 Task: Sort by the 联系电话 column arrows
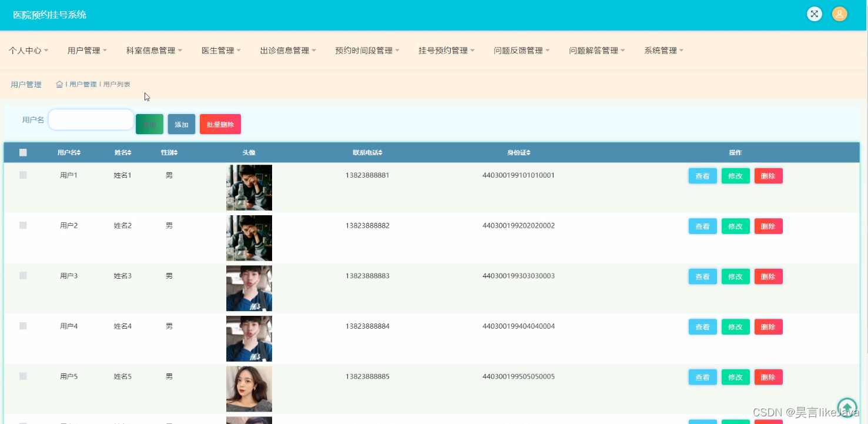point(380,153)
